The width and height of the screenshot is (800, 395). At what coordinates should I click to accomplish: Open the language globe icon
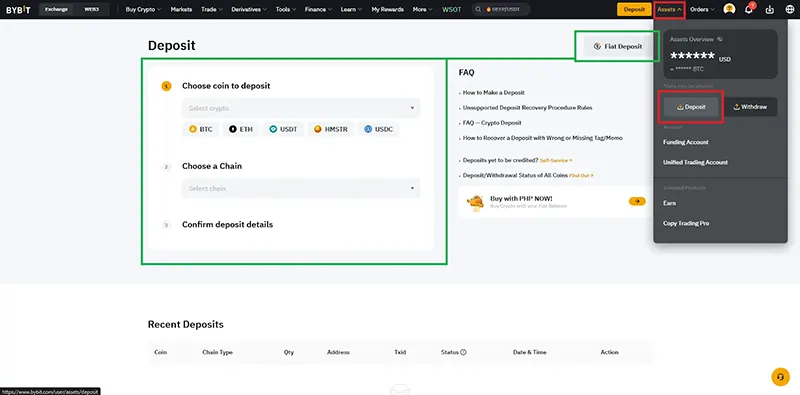coord(790,9)
